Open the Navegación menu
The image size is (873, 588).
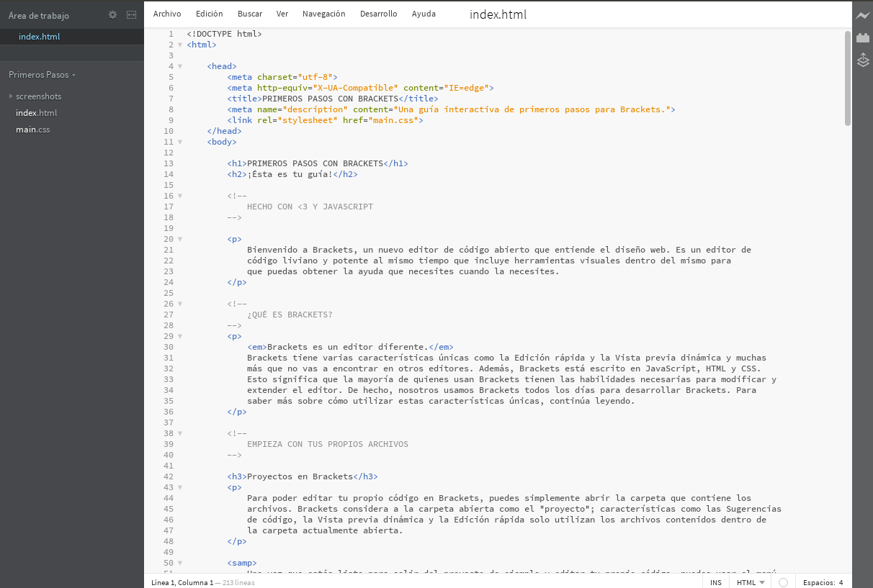point(323,14)
